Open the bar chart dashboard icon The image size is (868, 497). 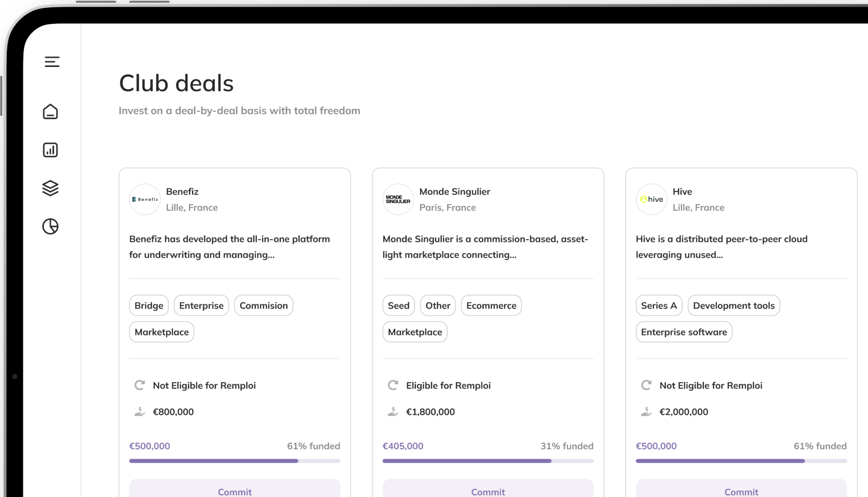50,150
